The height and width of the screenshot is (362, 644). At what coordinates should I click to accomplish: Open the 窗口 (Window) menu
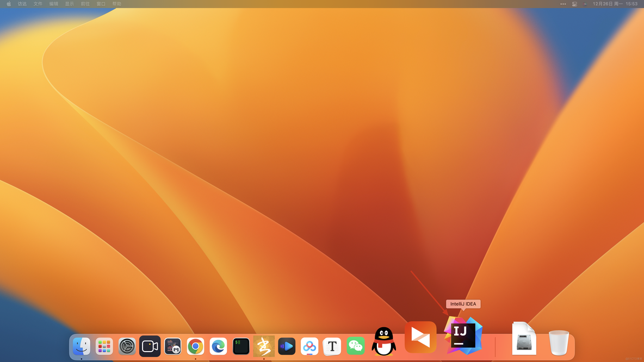pos(101,4)
